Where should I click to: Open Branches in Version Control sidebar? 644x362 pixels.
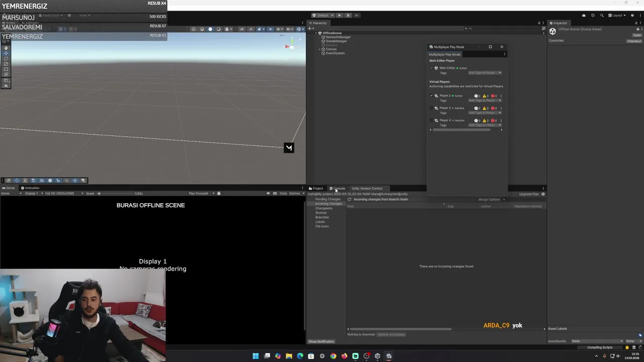pyautogui.click(x=322, y=217)
